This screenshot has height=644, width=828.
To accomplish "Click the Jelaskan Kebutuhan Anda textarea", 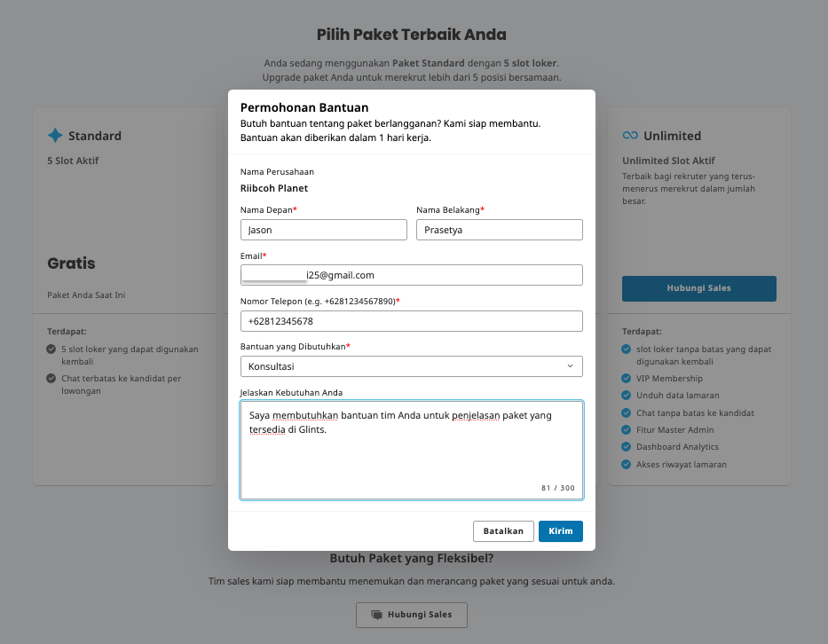I will (x=412, y=451).
